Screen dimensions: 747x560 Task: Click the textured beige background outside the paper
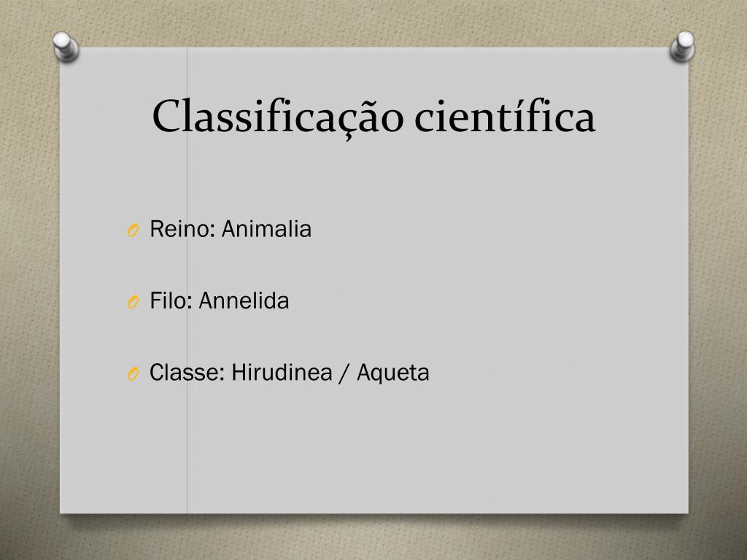pos(28,286)
